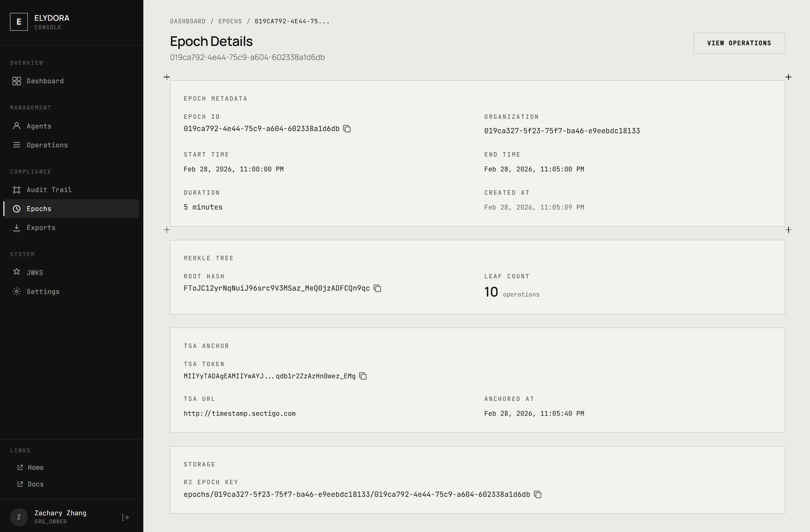The height and width of the screenshot is (532, 810).
Task: Click the Z user avatar
Action: click(x=19, y=517)
